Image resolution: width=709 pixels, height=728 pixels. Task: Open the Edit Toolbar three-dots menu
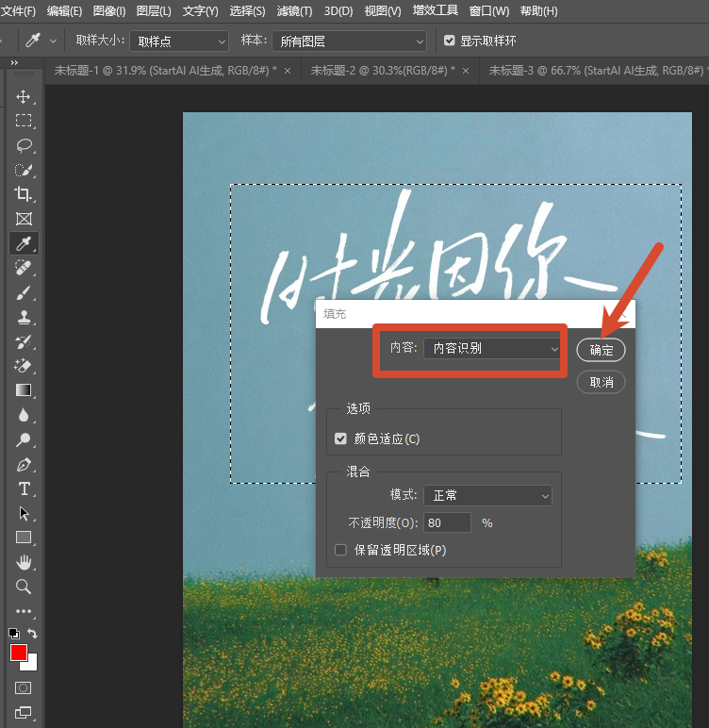click(24, 611)
